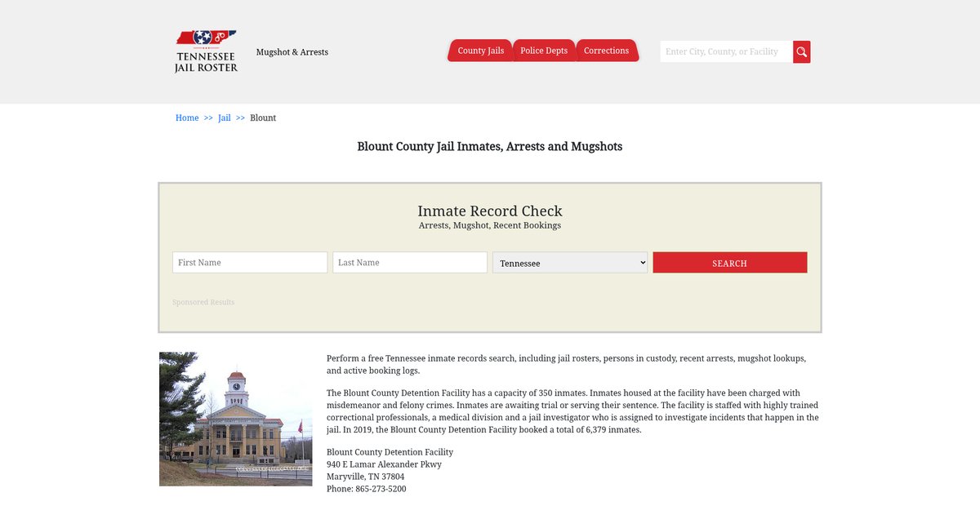Expand the Tennessee state dropdown
The height and width of the screenshot is (506, 980).
pos(570,263)
